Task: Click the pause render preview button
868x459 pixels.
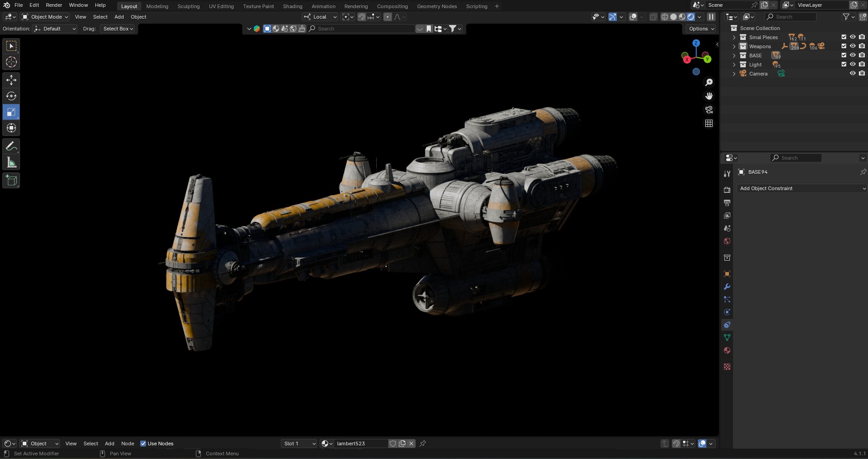Action: [x=711, y=17]
